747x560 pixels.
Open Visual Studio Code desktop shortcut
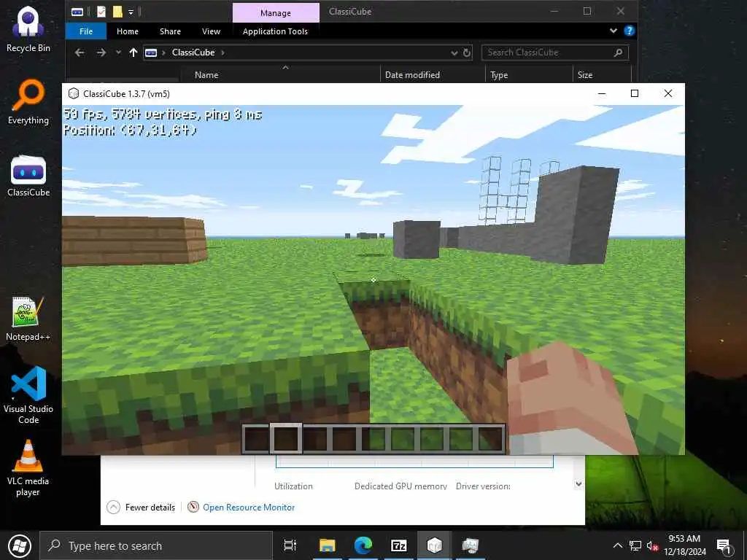point(28,394)
